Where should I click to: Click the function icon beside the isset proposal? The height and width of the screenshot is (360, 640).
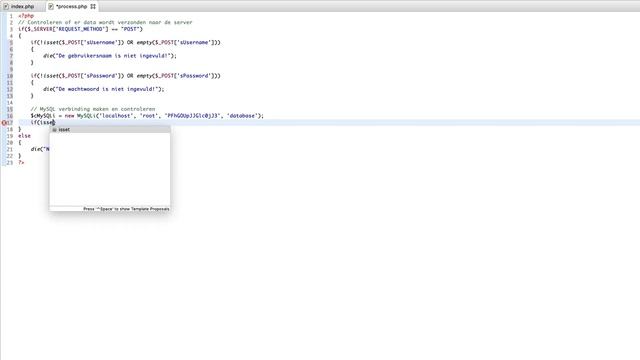54,130
